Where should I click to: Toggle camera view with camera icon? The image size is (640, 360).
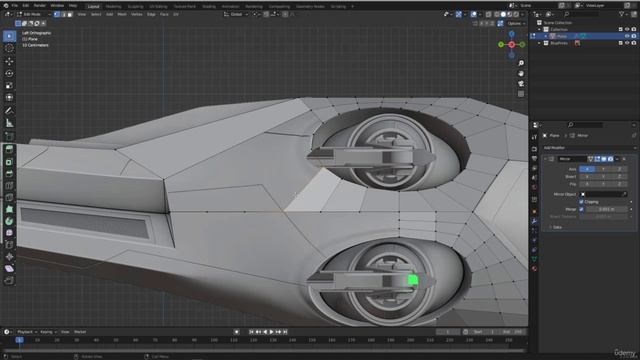pos(521,84)
